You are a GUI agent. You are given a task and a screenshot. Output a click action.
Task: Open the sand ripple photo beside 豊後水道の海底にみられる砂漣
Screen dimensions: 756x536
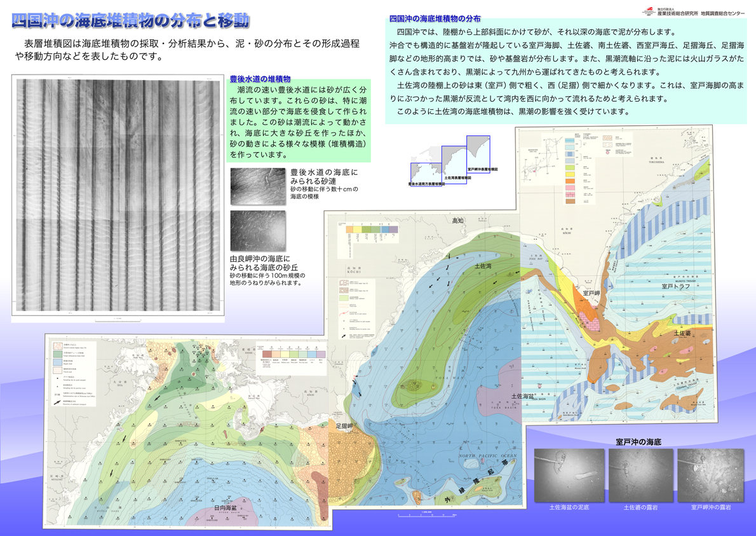(x=258, y=187)
